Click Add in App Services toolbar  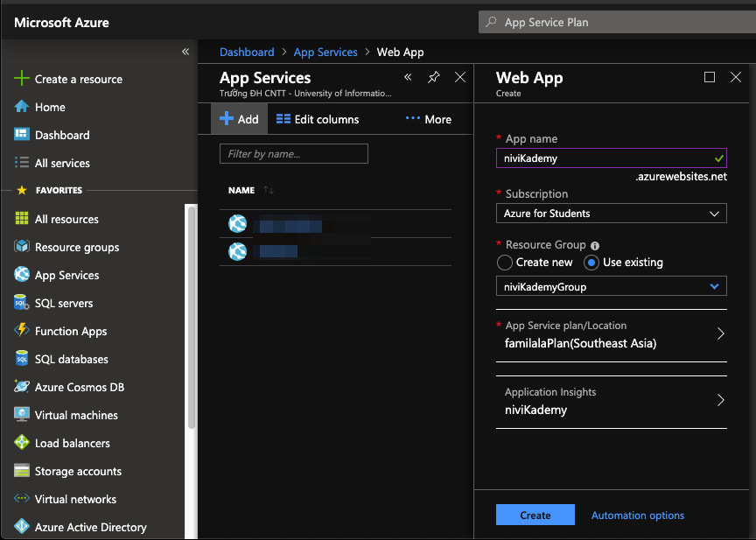(239, 119)
